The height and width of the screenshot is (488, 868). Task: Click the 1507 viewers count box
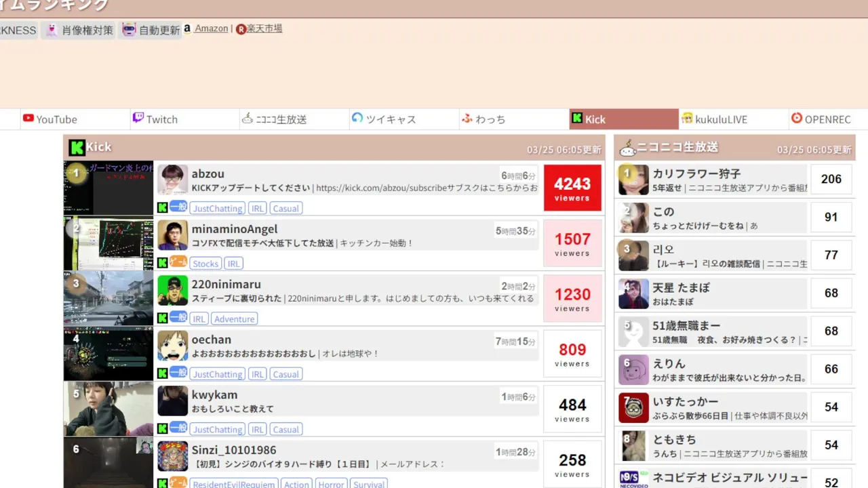point(572,243)
